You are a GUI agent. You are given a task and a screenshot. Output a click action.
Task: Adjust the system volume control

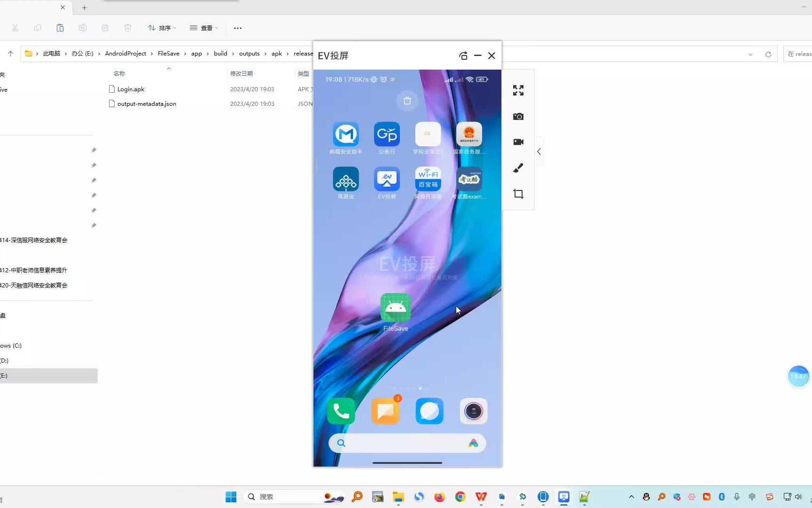pyautogui.click(x=799, y=496)
